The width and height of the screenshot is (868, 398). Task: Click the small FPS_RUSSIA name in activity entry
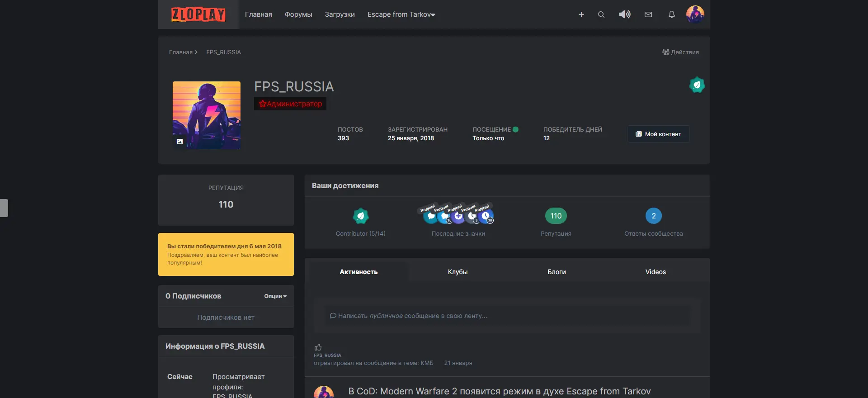tap(327, 355)
